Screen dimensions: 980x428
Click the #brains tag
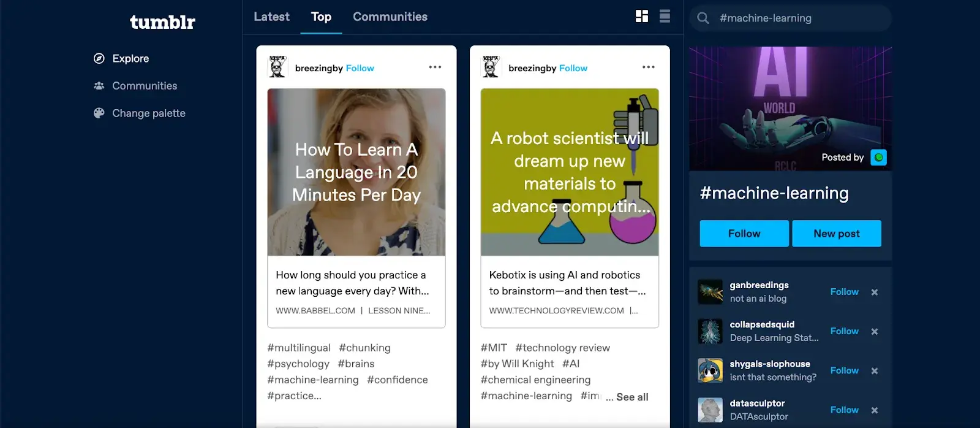(x=356, y=364)
